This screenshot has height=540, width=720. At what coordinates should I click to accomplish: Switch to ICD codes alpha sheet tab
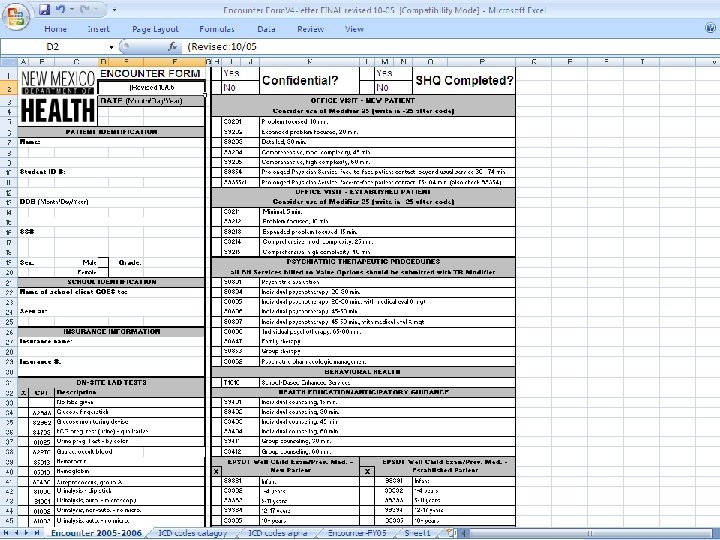pos(278,533)
